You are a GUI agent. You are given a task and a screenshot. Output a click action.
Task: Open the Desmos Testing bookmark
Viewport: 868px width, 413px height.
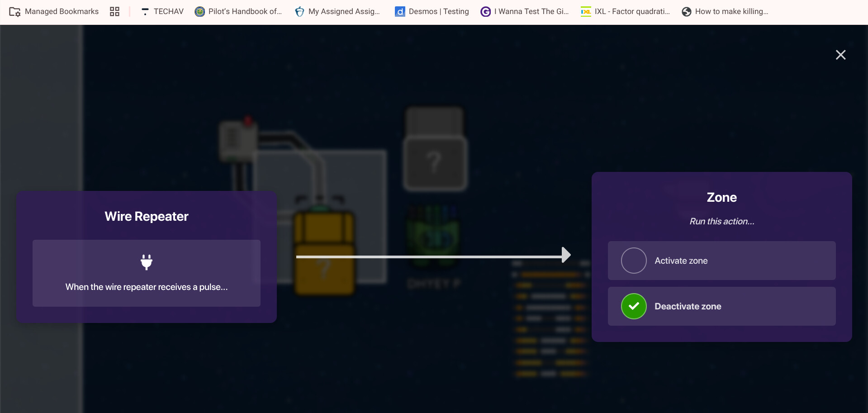pos(432,12)
